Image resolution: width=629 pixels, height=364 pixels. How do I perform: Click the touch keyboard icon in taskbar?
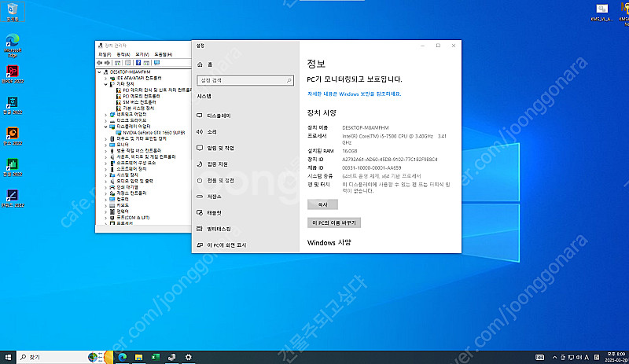539,357
